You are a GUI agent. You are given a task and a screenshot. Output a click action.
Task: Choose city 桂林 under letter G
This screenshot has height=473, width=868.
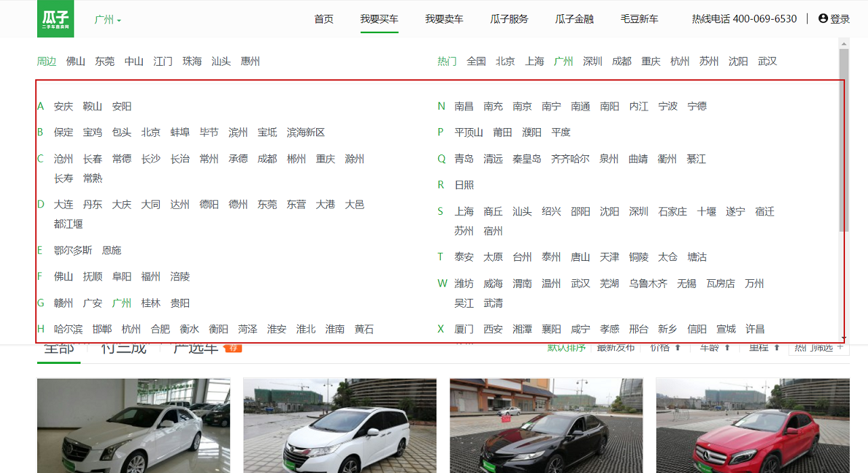(x=151, y=303)
